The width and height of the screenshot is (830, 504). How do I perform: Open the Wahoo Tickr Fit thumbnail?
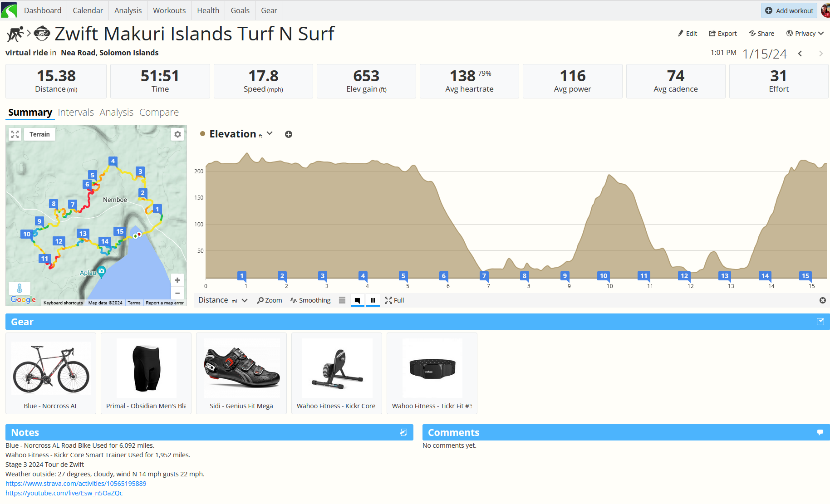point(432,373)
